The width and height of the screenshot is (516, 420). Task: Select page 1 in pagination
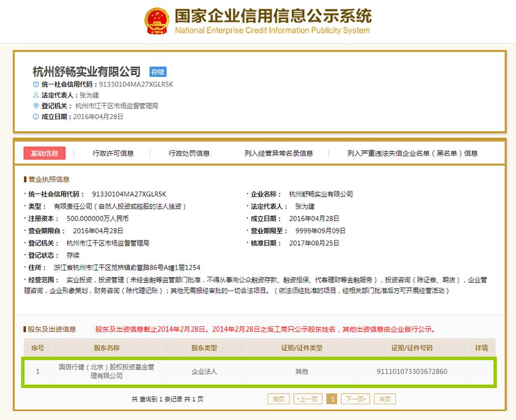[332, 399]
